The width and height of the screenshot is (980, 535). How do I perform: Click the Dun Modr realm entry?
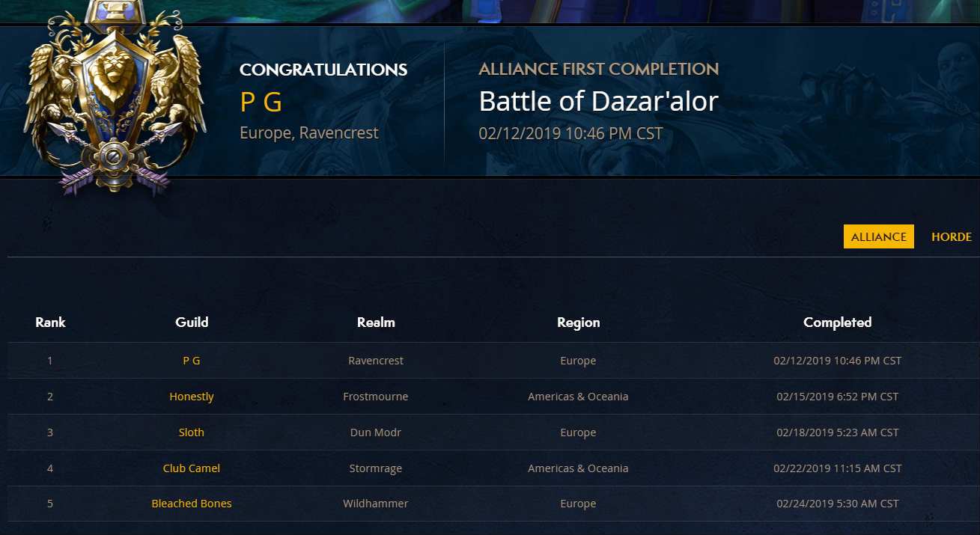(376, 432)
